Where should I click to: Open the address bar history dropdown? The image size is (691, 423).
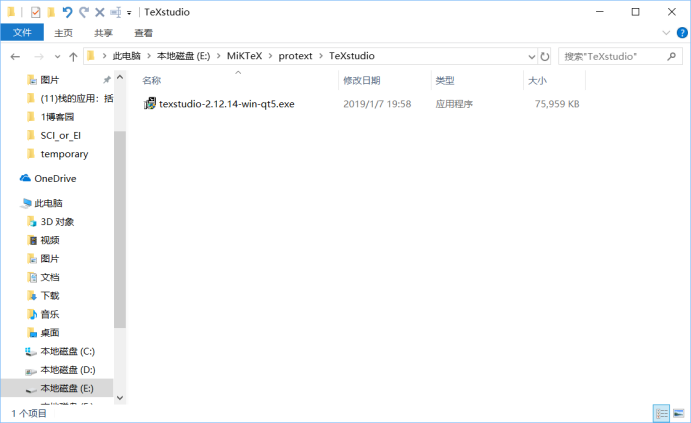click(531, 56)
